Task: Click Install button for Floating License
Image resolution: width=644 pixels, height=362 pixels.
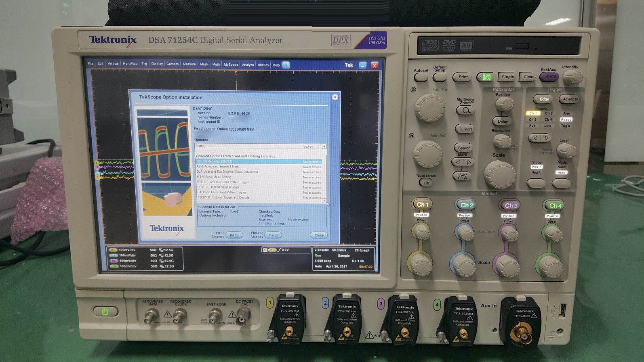Action: pos(273,235)
